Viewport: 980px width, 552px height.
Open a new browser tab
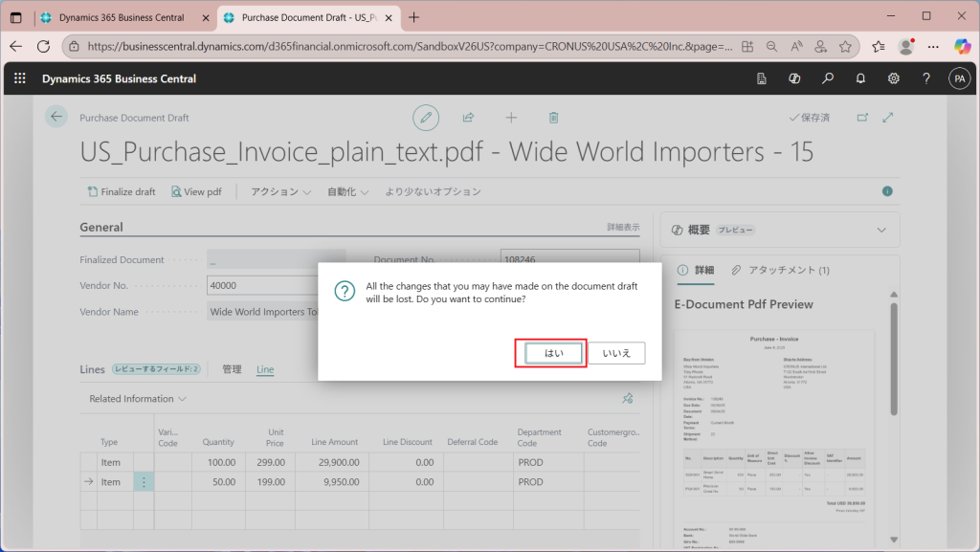pos(413,17)
